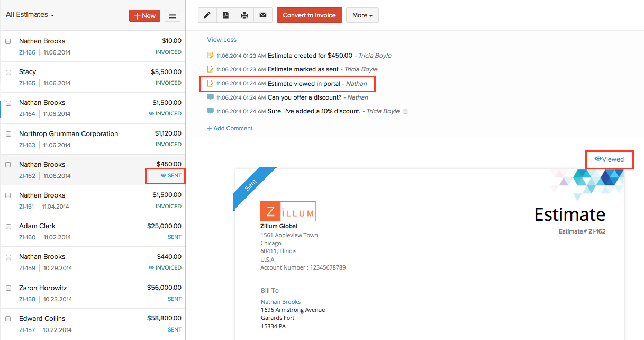This screenshot has height=340, width=644.
Task: Check the box next to Adam Clark
Action: point(8,227)
